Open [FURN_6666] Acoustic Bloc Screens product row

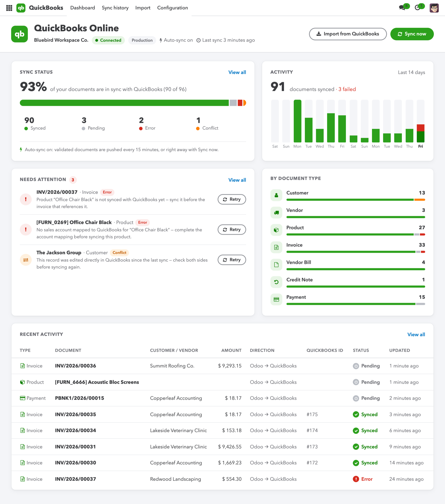pos(222,382)
